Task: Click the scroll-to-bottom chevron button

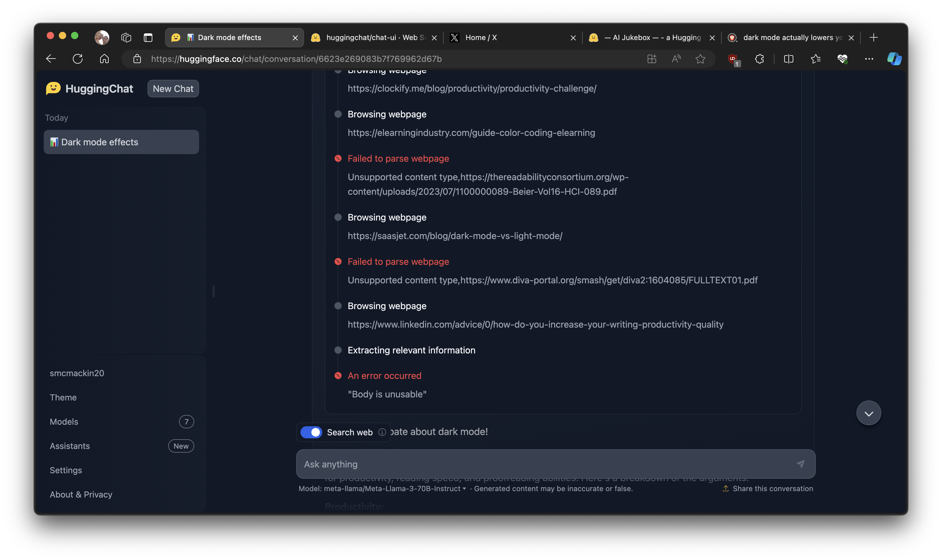Action: pyautogui.click(x=869, y=413)
